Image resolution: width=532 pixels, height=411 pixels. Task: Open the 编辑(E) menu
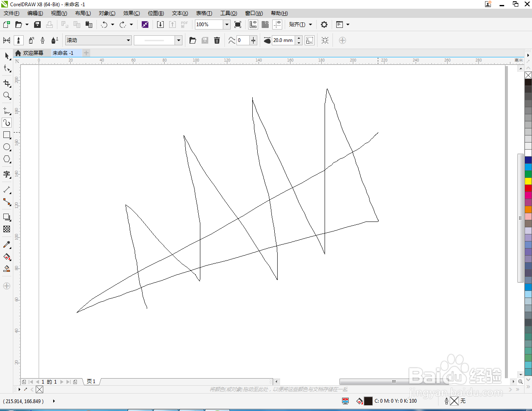pos(35,13)
